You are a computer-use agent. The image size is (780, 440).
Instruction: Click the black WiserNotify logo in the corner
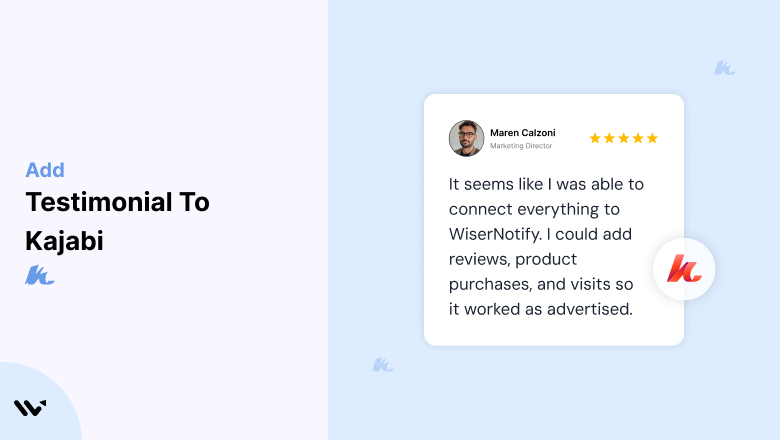point(30,408)
